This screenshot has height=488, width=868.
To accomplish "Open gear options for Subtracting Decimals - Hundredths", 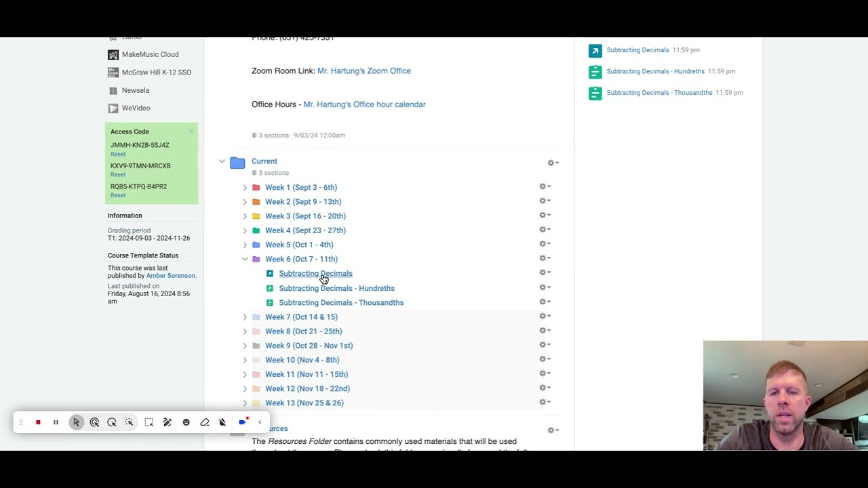I will pyautogui.click(x=545, y=287).
